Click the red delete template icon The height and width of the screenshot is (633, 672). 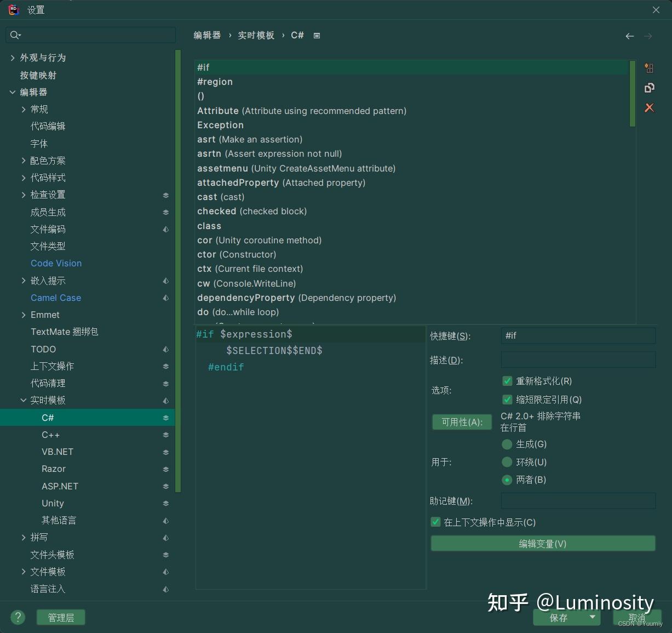pos(649,107)
